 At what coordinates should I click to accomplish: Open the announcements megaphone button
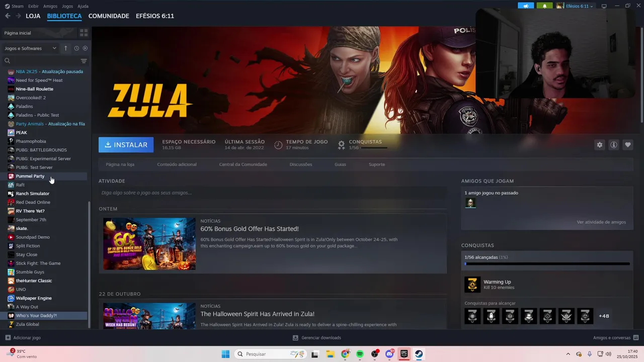[526, 6]
